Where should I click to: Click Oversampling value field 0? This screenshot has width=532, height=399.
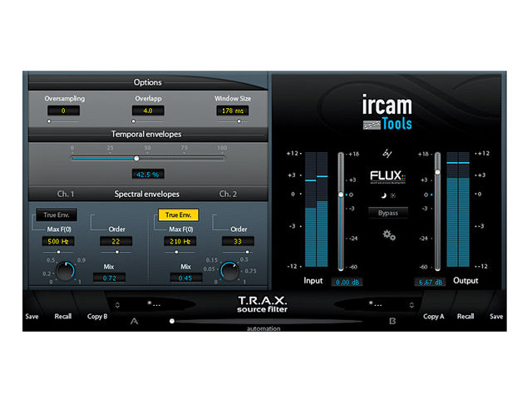click(63, 111)
